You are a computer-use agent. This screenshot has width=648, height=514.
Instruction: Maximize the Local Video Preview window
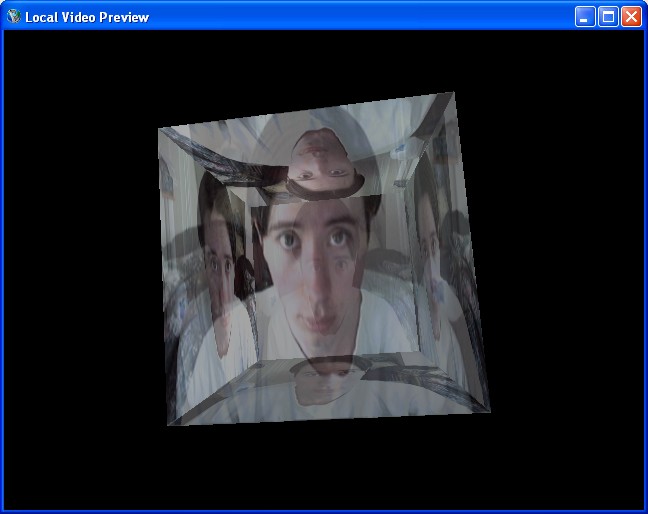pyautogui.click(x=608, y=17)
